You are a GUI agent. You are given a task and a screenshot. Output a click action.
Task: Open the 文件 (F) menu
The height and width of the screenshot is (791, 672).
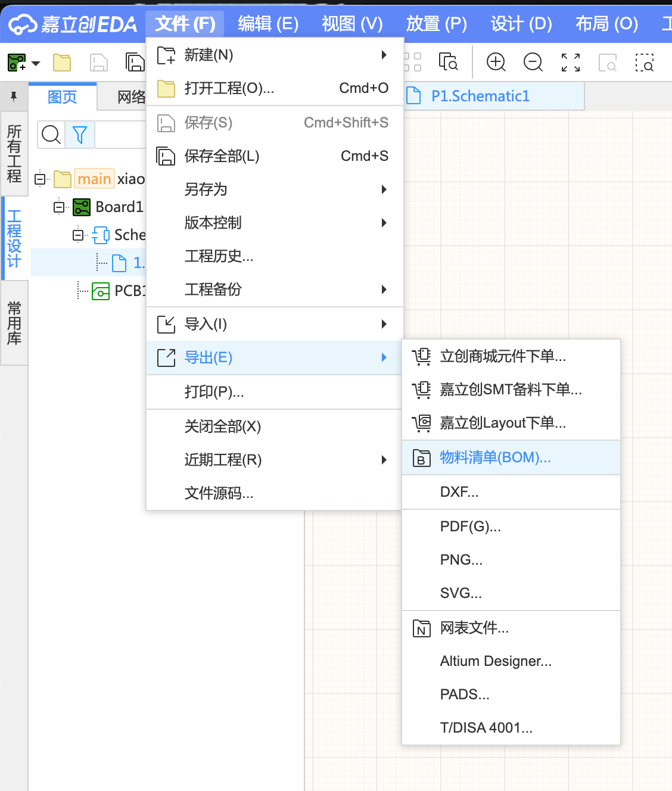[185, 24]
